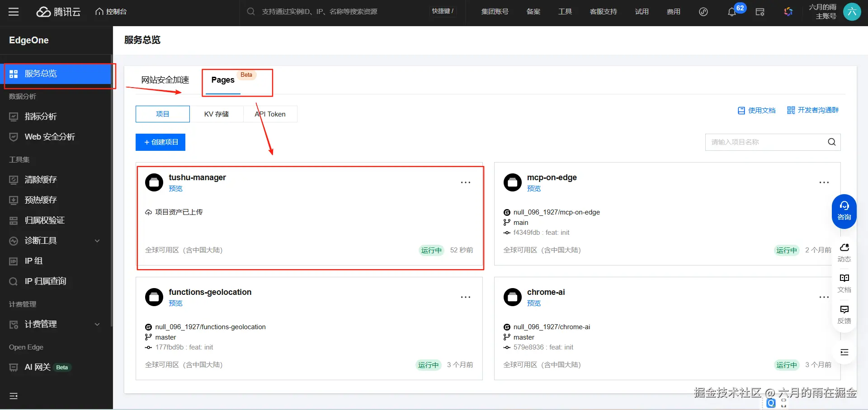Image resolution: width=868 pixels, height=410 pixels.
Task: Collapse the floating side toolbar
Action: tap(844, 352)
